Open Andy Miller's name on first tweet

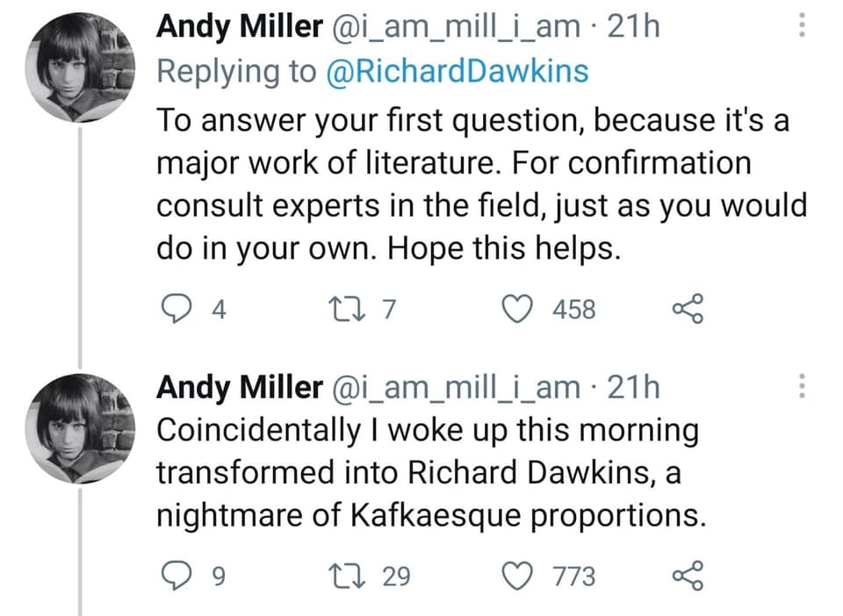pyautogui.click(x=239, y=27)
